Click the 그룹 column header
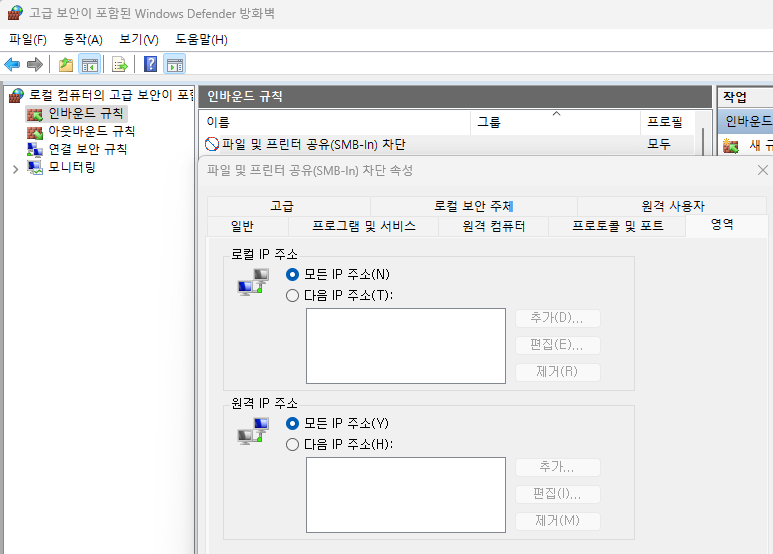Viewport: 773px width, 554px height. (556, 122)
